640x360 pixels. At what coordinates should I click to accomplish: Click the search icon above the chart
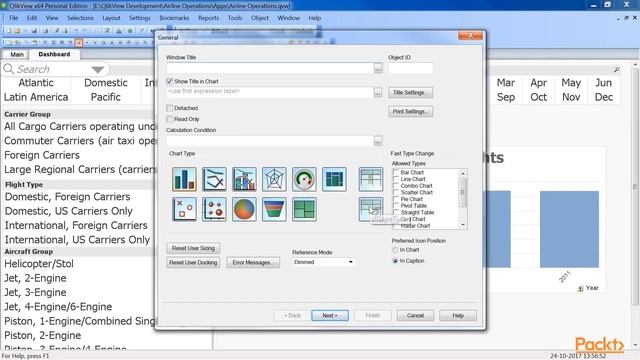pos(616,70)
